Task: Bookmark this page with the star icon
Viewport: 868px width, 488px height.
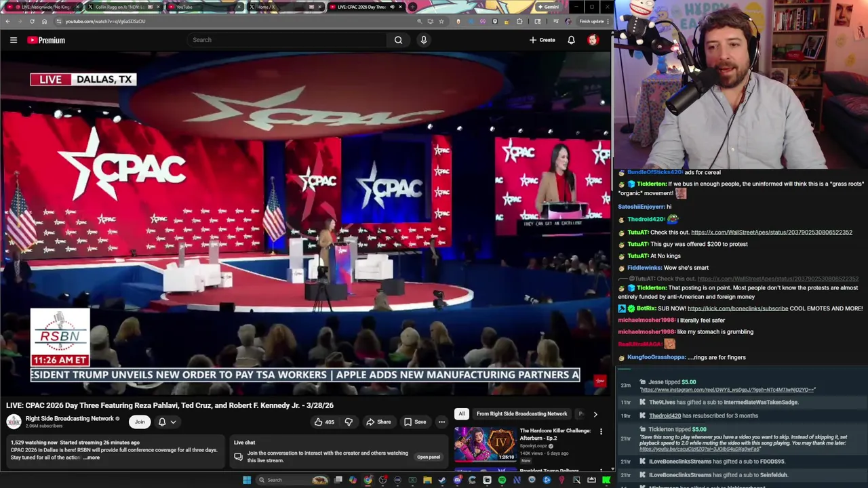Action: coord(441,21)
